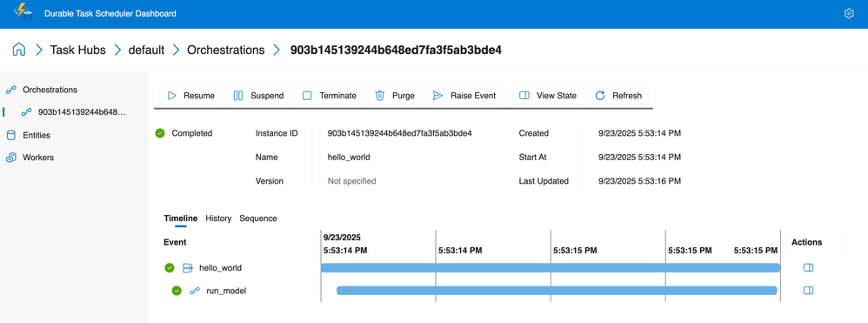Click the Durable Task Scheduler logo

pyautogui.click(x=23, y=12)
